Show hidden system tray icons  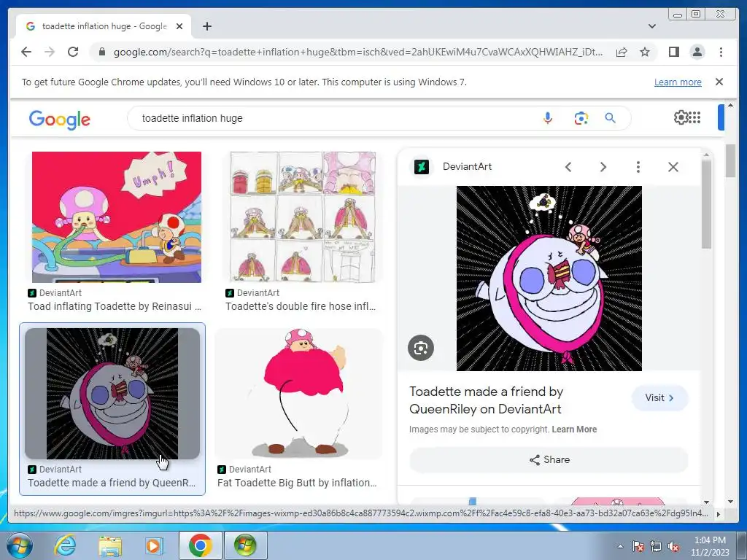[x=620, y=546]
